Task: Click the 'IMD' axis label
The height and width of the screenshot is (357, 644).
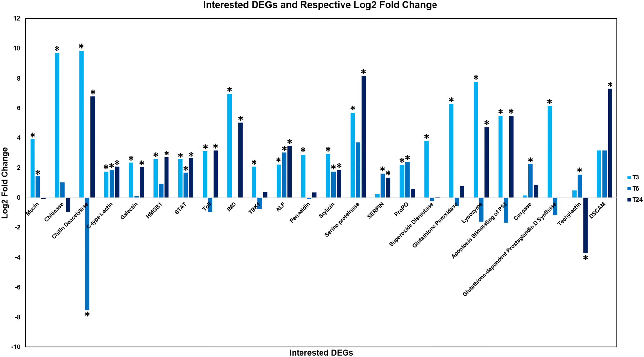Action: click(231, 207)
